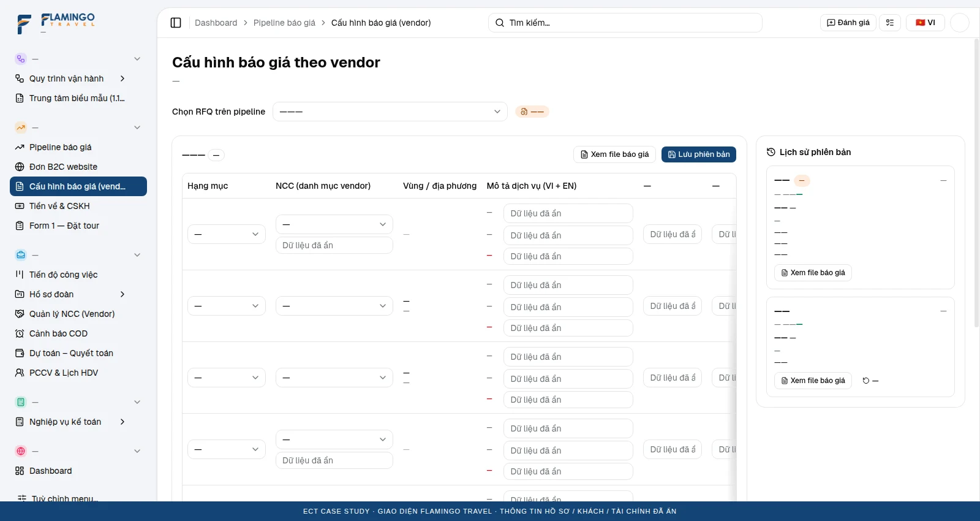The width and height of the screenshot is (980, 521).
Task: Click the Quy trình vận hành workflow icon
Action: point(20,78)
